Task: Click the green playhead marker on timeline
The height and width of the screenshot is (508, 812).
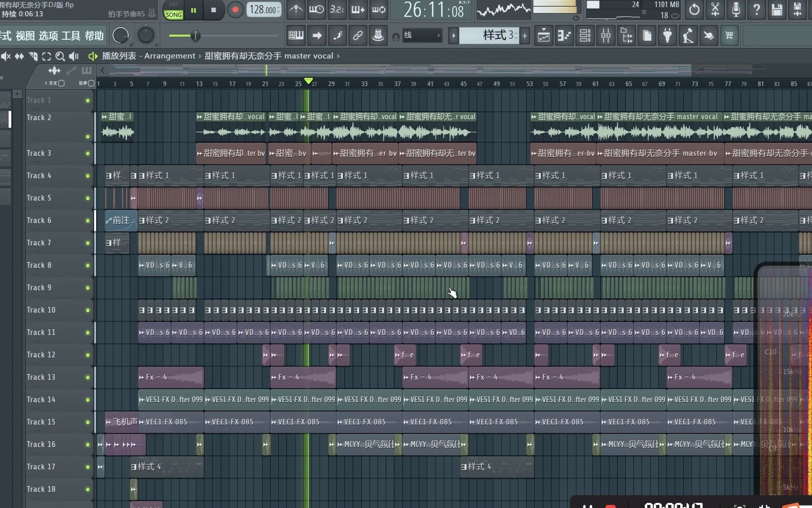Action: 308,81
